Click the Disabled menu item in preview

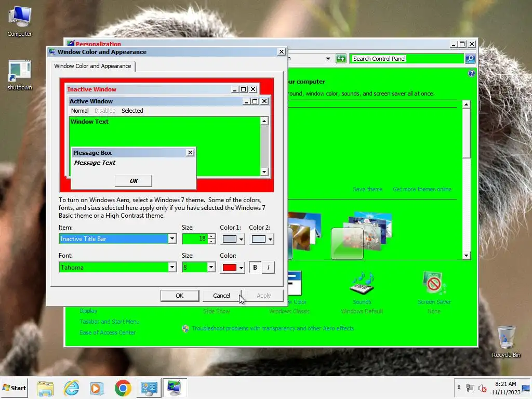[105, 111]
